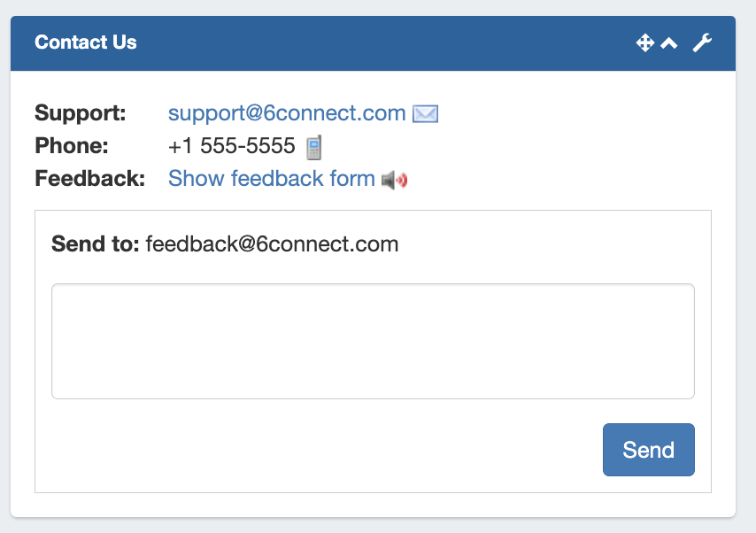The width and height of the screenshot is (756, 533).
Task: Click the Phone: label
Action: [x=72, y=146]
